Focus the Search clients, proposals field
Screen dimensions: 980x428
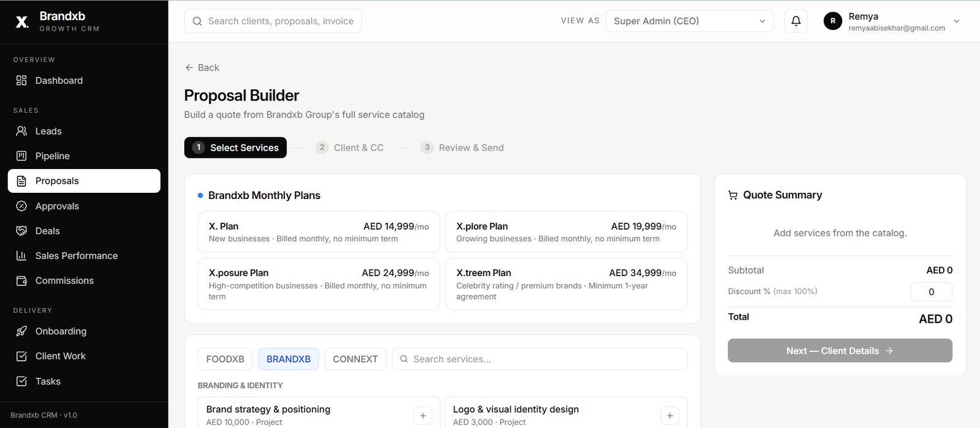coord(273,21)
